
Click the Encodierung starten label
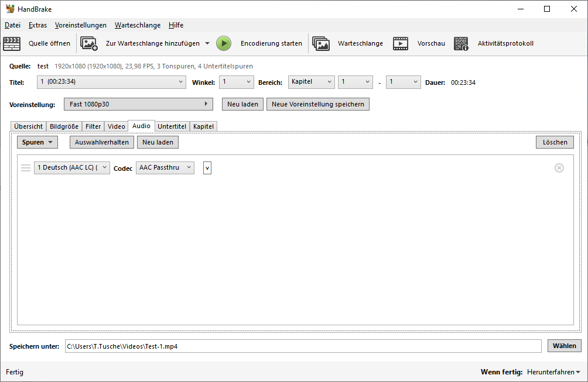[272, 43]
